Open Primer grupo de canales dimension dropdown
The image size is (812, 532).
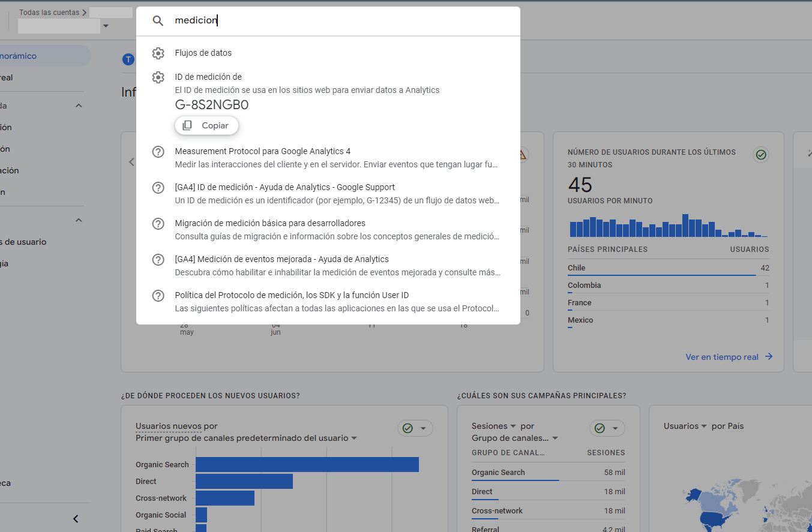click(354, 438)
